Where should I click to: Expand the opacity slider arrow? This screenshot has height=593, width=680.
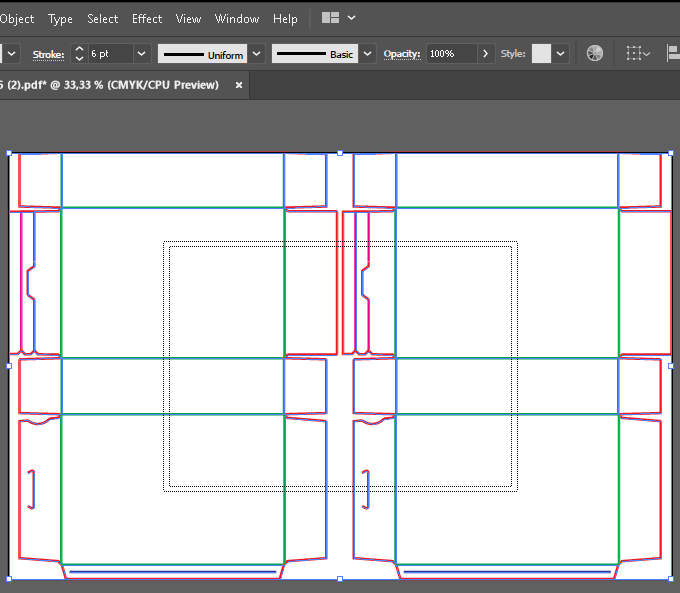pos(486,53)
